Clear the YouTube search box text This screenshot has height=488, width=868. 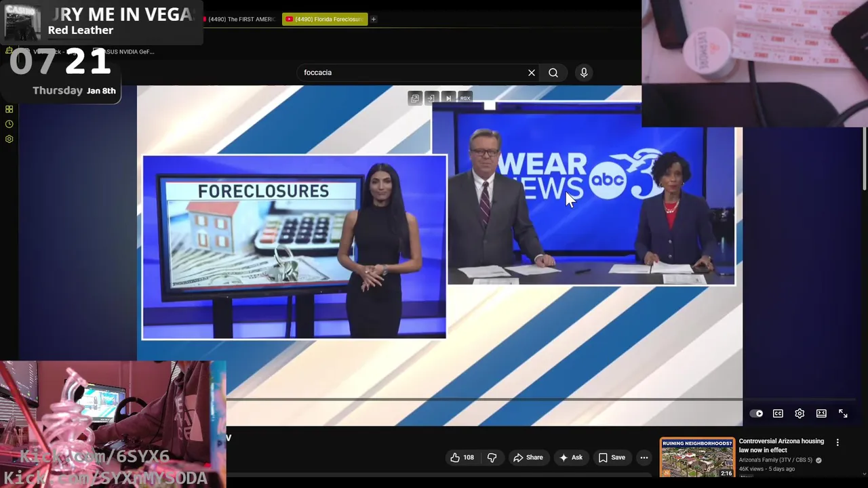click(532, 73)
